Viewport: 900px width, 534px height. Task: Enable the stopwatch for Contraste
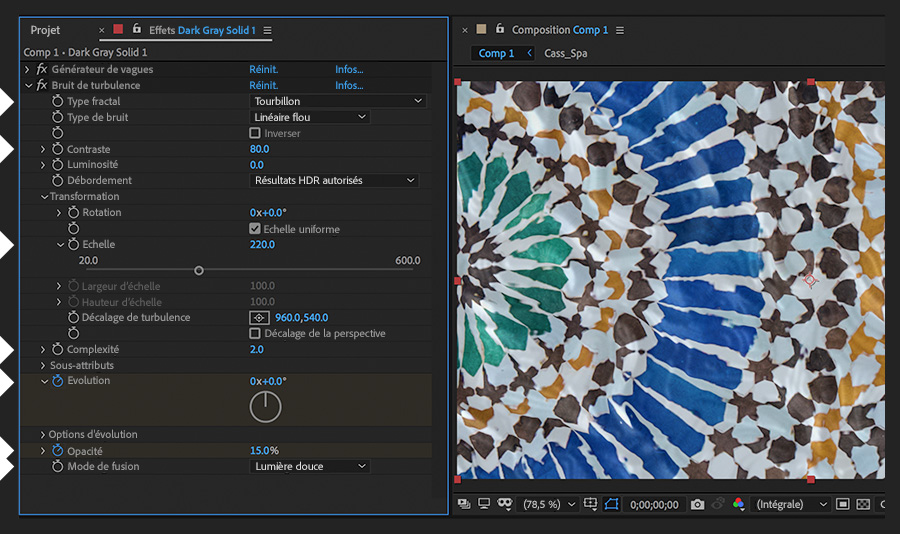click(57, 150)
